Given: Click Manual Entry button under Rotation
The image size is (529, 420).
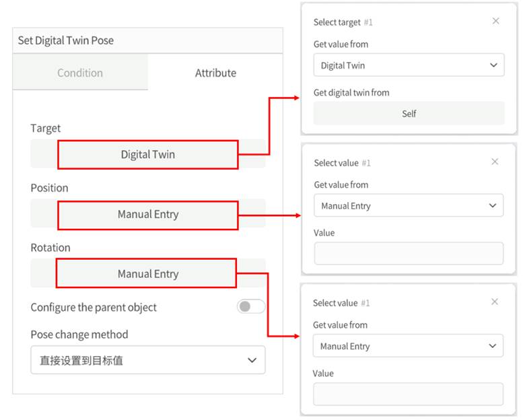Looking at the screenshot, I should [147, 274].
